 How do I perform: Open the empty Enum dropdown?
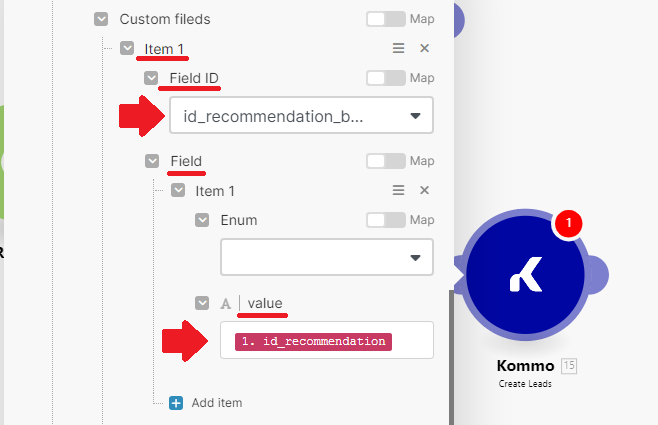[327, 257]
